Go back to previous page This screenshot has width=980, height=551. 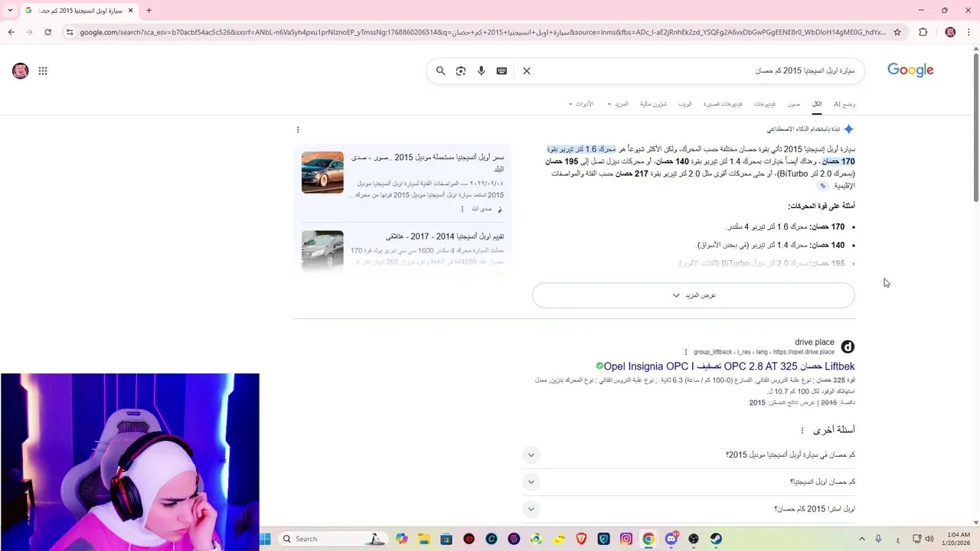11,32
